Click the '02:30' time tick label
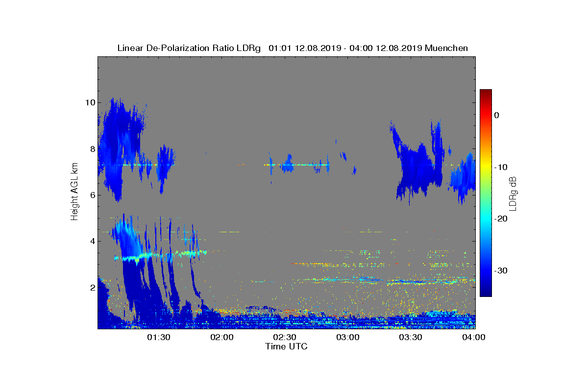588x392 pixels. pos(285,337)
